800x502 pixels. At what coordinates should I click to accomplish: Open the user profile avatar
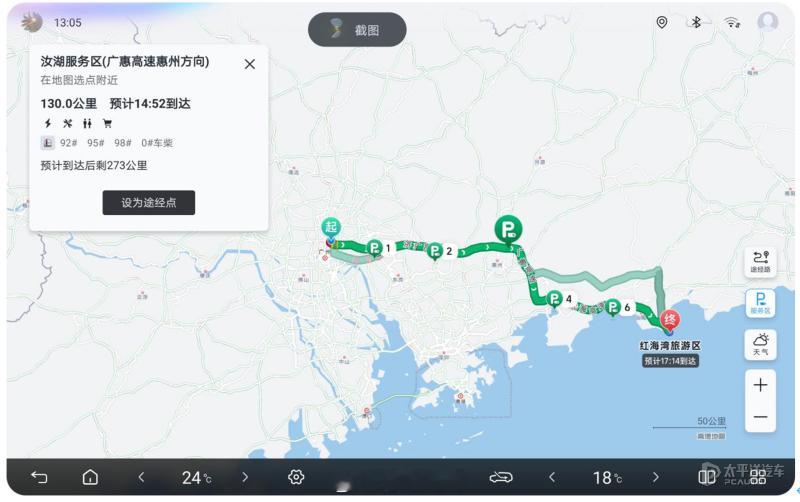pos(767,22)
